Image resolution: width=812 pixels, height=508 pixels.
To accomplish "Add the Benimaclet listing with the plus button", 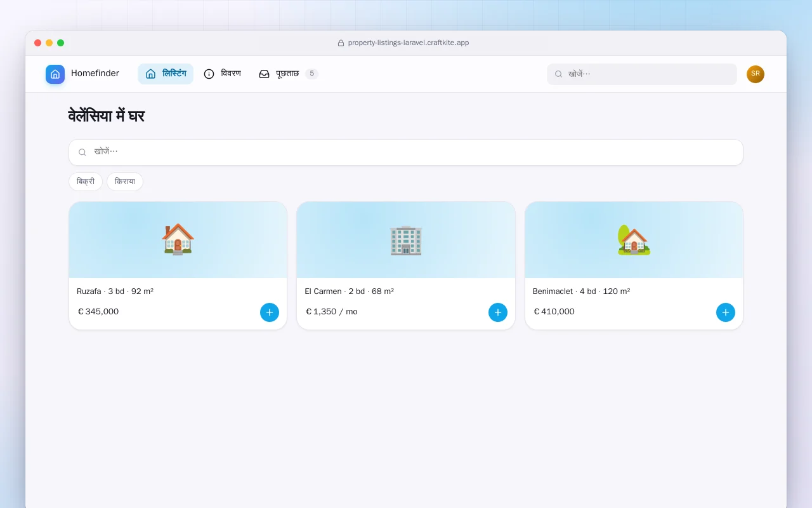I will [726, 312].
